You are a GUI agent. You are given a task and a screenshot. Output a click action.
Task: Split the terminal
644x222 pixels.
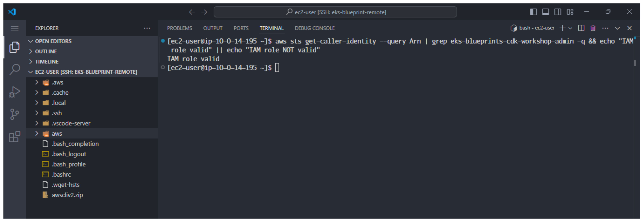pyautogui.click(x=581, y=28)
